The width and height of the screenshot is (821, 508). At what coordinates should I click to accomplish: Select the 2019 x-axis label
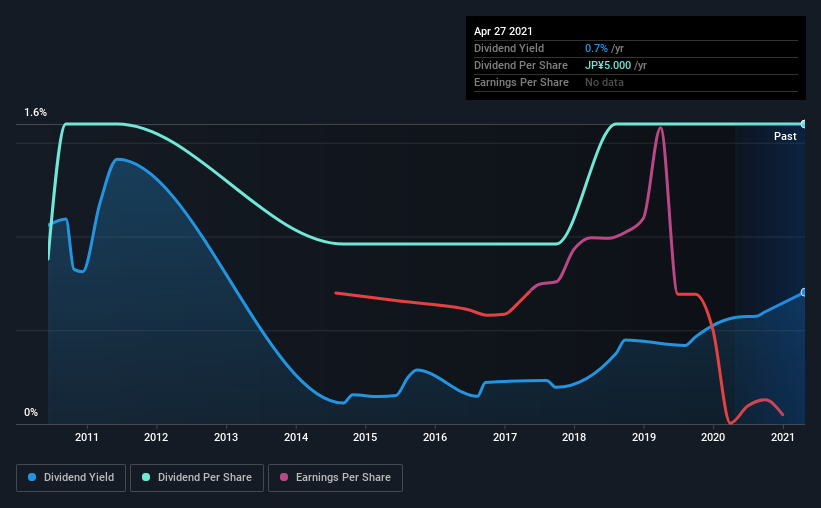644,437
